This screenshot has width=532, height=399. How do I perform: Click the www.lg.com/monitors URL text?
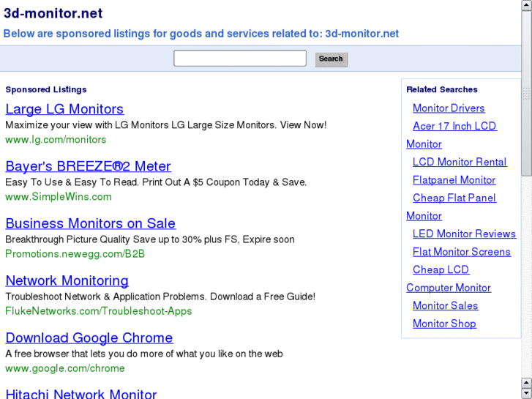click(x=56, y=140)
